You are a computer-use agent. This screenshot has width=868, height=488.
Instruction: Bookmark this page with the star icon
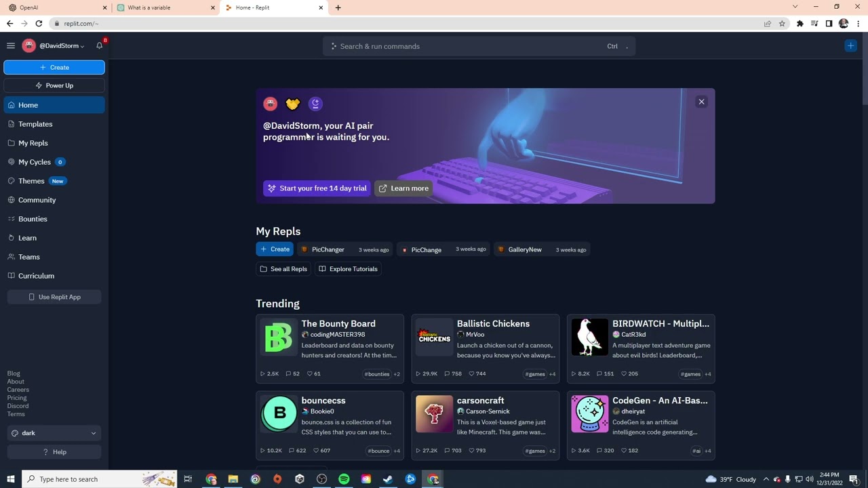point(782,24)
